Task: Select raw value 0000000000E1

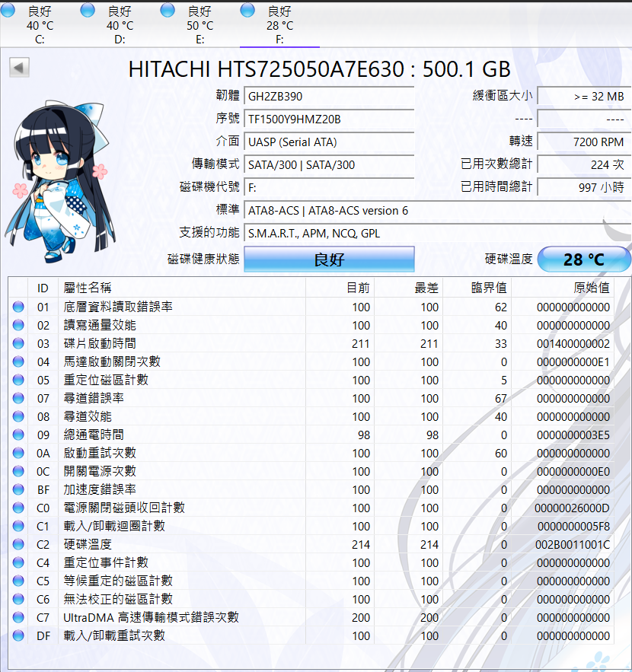Action: 573,362
